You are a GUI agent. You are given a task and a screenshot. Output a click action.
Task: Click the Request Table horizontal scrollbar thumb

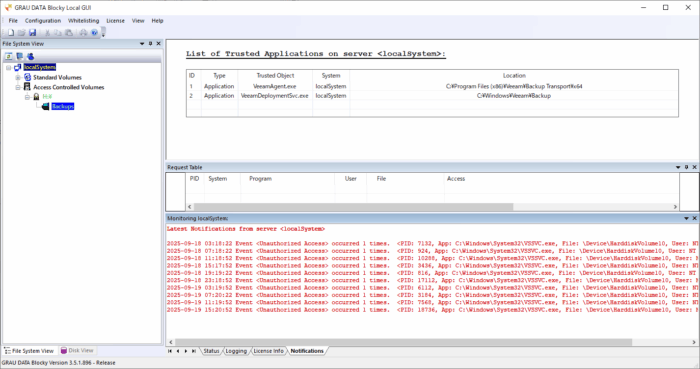(x=354, y=207)
